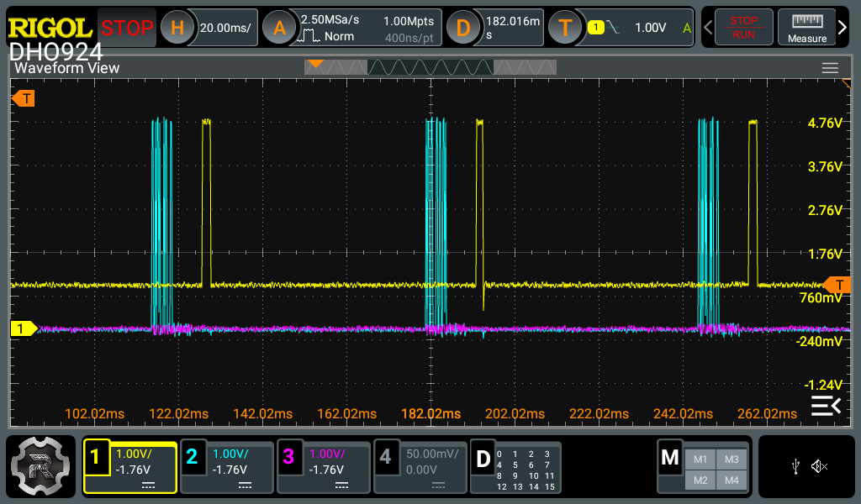Image resolution: width=861 pixels, height=504 pixels.
Task: Tap the Horizontal timebase H icon
Action: [x=177, y=29]
